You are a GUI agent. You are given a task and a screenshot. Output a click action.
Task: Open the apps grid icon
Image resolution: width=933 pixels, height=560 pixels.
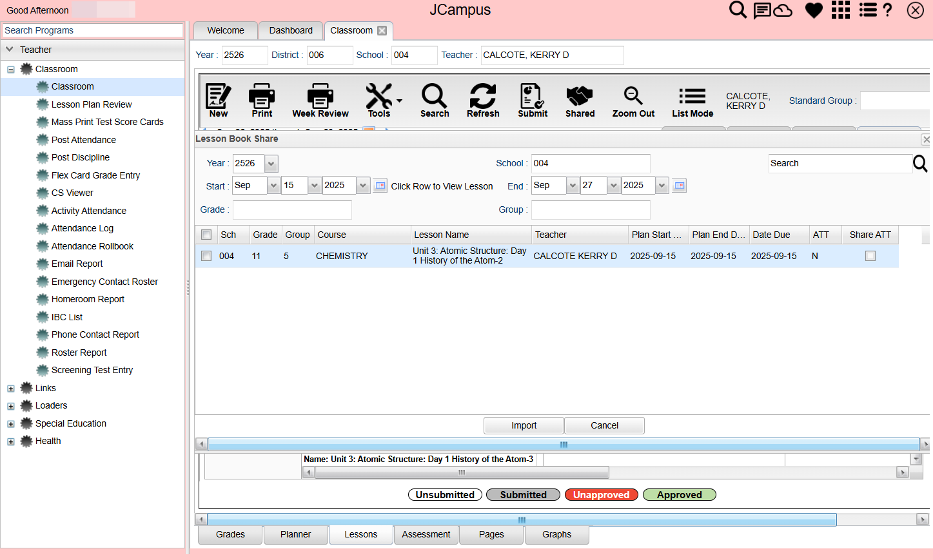(x=841, y=10)
